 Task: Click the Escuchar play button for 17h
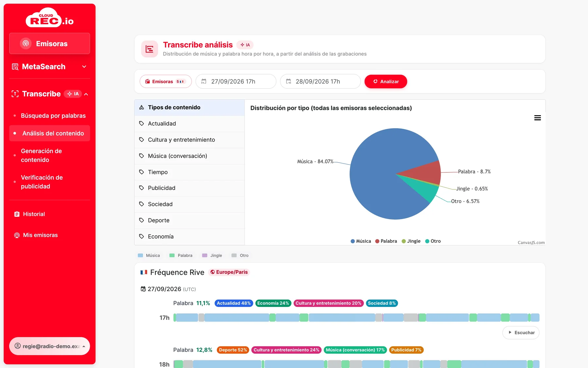pyautogui.click(x=521, y=333)
